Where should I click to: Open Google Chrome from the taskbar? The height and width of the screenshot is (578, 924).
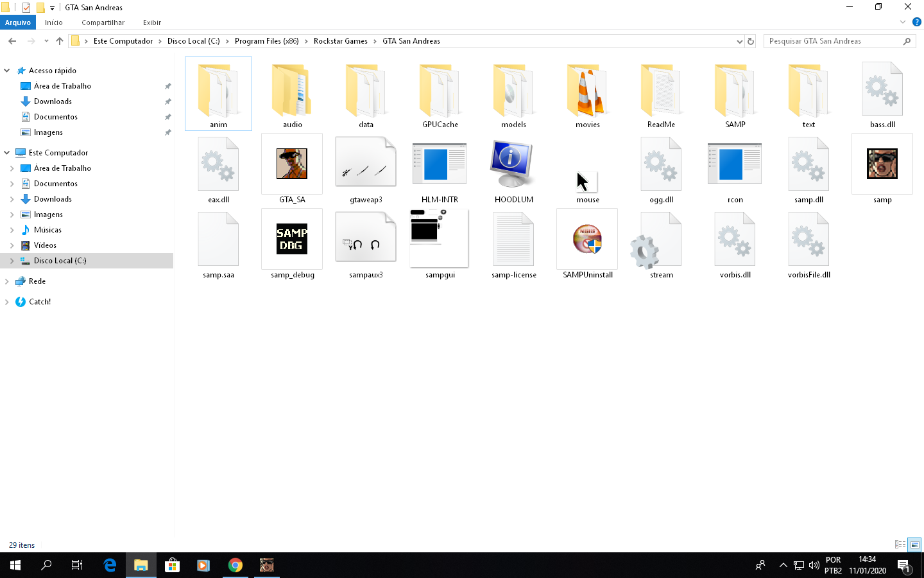tap(235, 565)
